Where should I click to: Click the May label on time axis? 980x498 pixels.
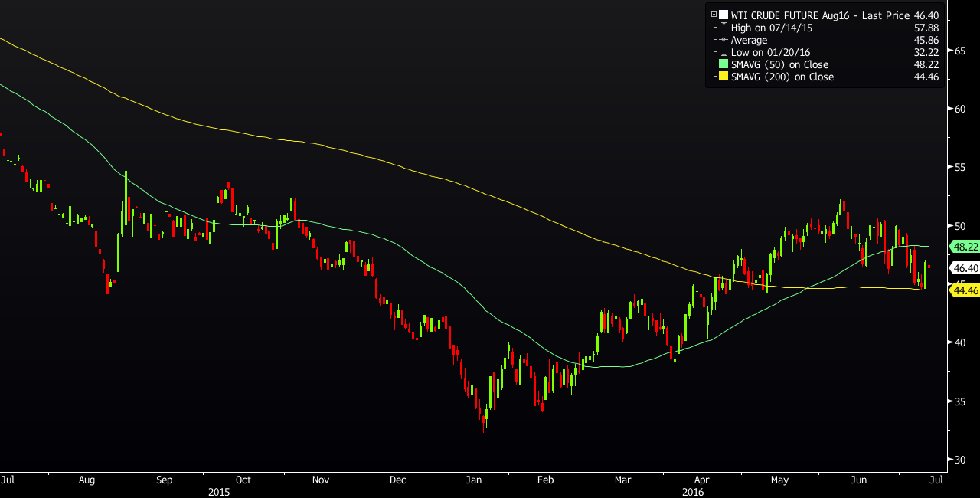pos(779,480)
